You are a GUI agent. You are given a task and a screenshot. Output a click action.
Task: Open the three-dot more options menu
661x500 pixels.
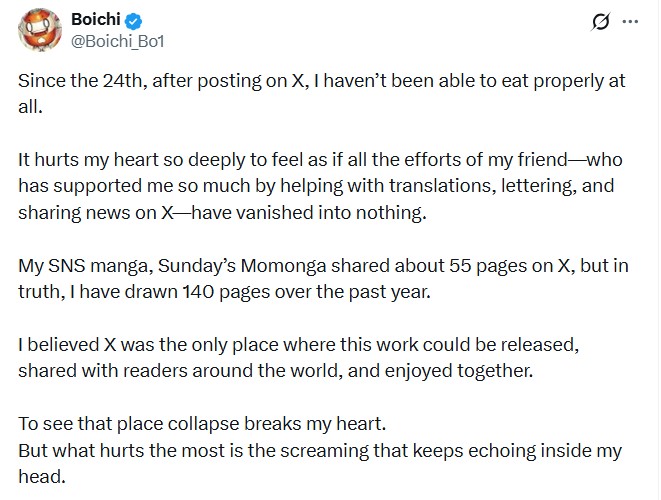pos(630,21)
